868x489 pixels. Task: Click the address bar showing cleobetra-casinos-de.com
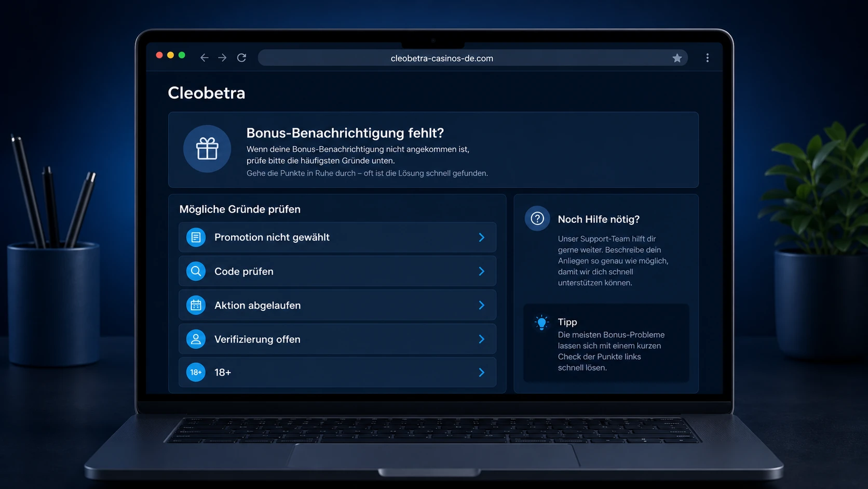tap(472, 58)
